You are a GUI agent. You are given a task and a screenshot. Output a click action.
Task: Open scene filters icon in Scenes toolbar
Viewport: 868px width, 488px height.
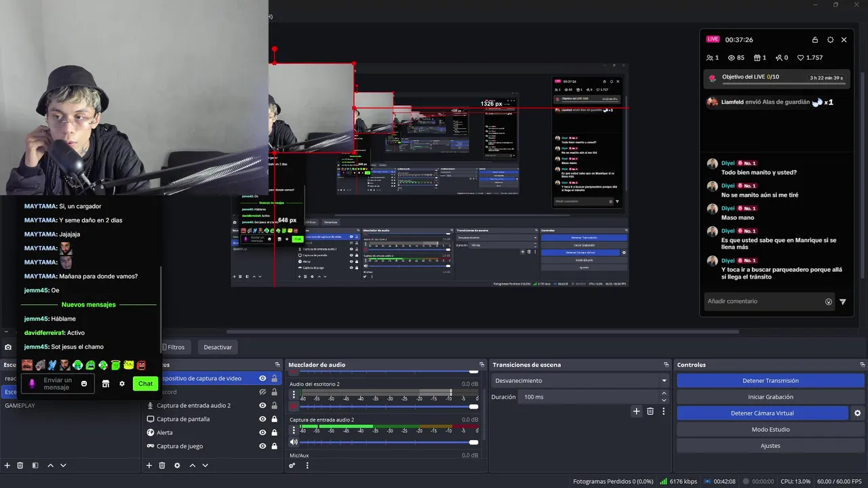tap(35, 466)
